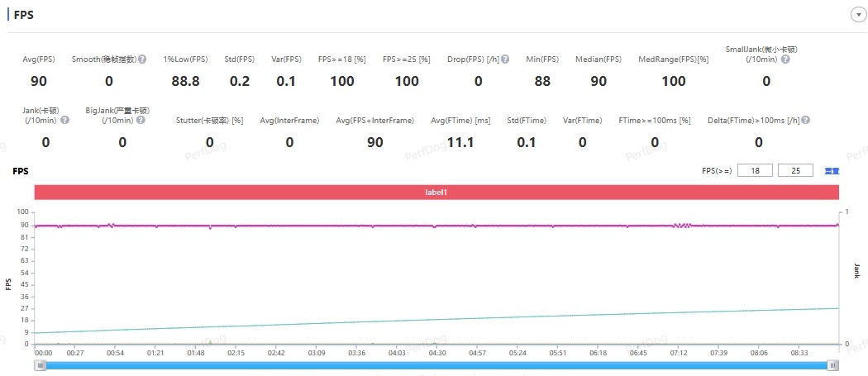This screenshot has height=376, width=868.
Task: Click the Std(FPS) value 0.2
Action: 240,82
